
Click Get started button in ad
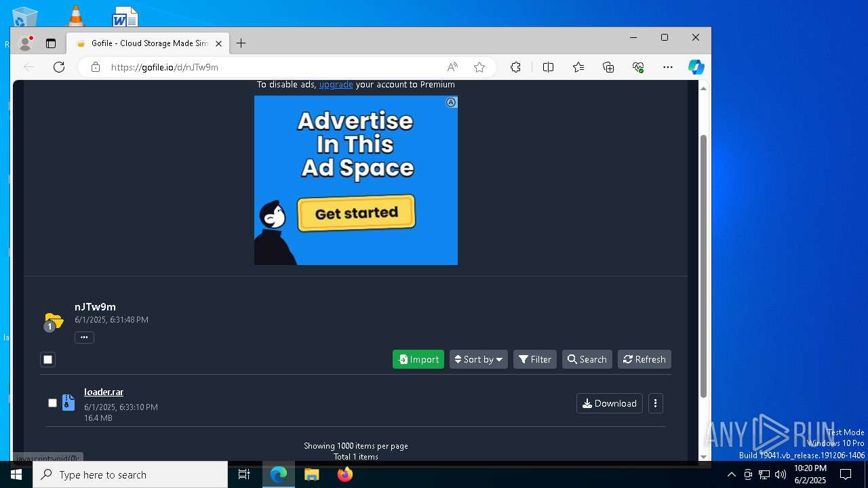tap(356, 213)
